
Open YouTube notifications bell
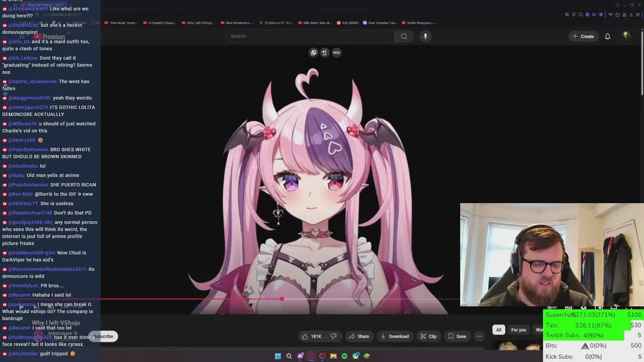pos(607,36)
